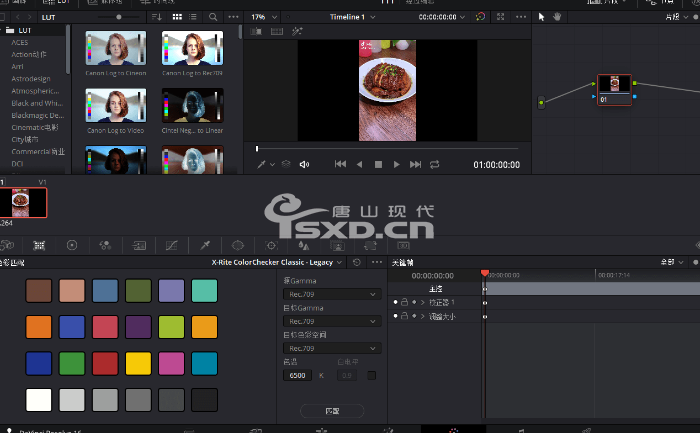The image size is (700, 433).
Task: Open LUT panel three-dot options menu
Action: tap(233, 17)
